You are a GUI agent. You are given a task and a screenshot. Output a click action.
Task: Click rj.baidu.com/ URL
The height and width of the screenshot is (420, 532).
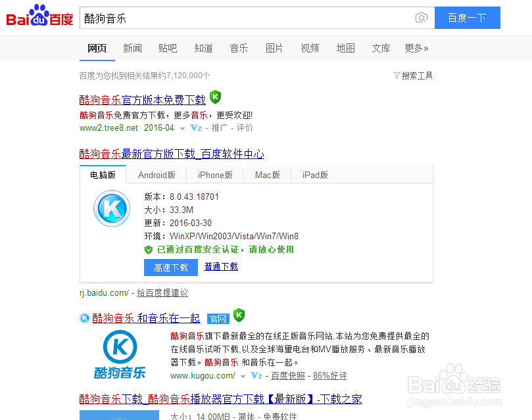pos(104,293)
